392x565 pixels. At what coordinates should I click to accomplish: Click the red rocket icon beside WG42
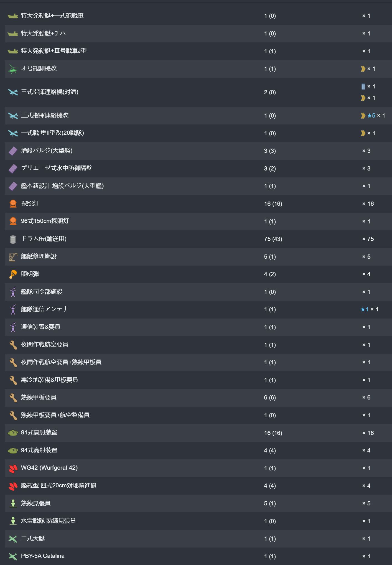(x=13, y=468)
